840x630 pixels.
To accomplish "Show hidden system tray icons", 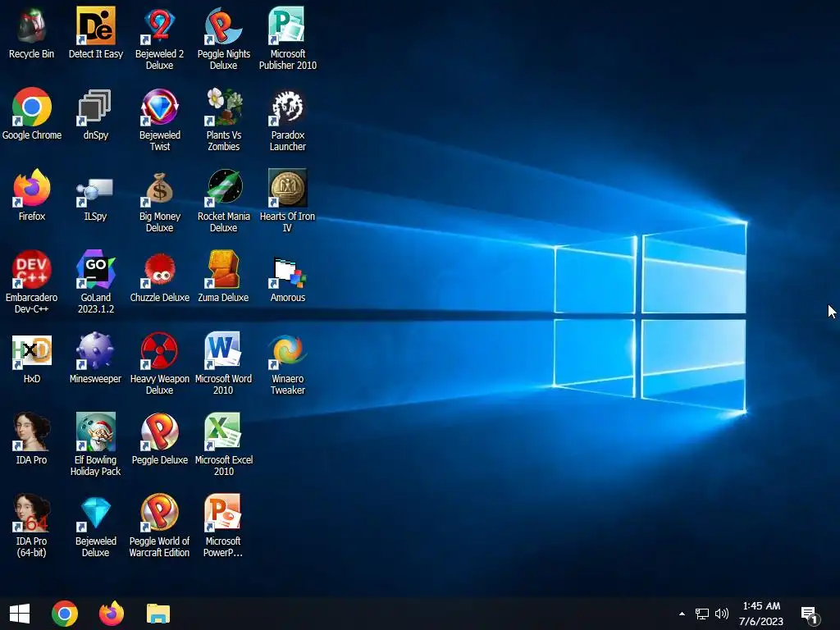I will coord(682,614).
